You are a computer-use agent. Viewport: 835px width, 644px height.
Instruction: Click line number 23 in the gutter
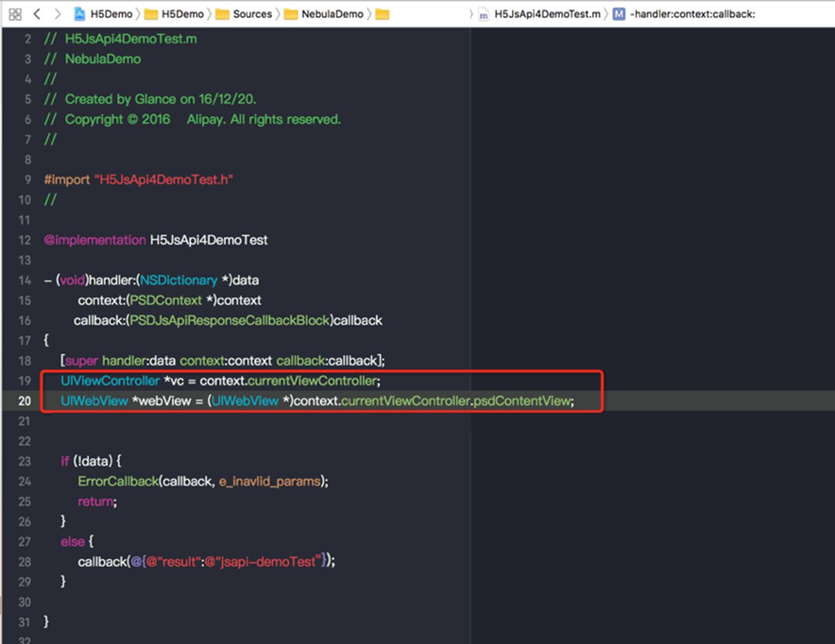[x=25, y=462]
